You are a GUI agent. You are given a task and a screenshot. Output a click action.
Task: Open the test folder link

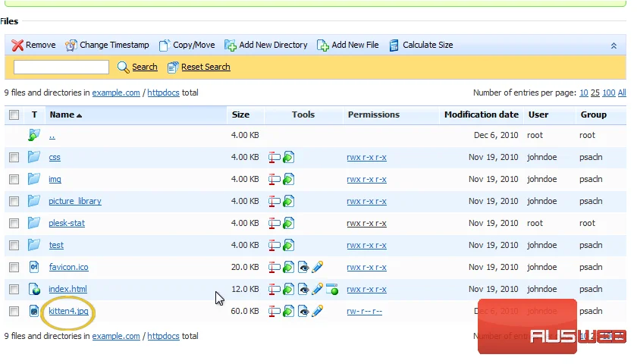pyautogui.click(x=56, y=245)
